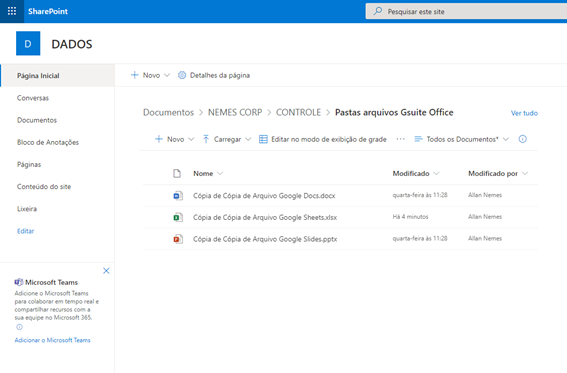Click the library Novo plus icon

[159, 139]
